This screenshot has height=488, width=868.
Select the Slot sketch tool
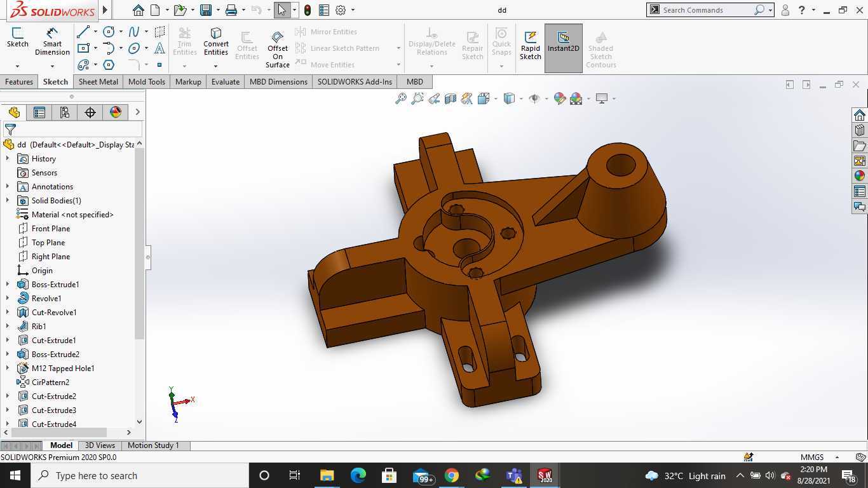83,65
